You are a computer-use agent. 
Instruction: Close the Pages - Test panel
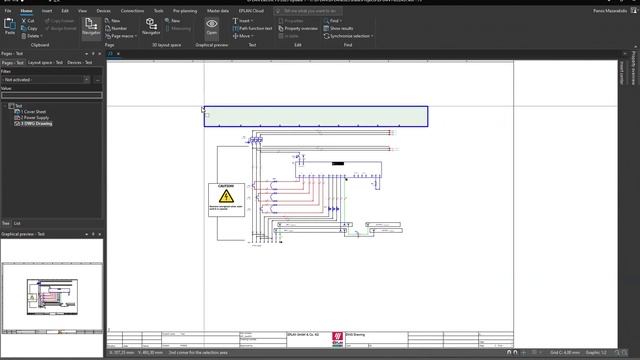100,53
